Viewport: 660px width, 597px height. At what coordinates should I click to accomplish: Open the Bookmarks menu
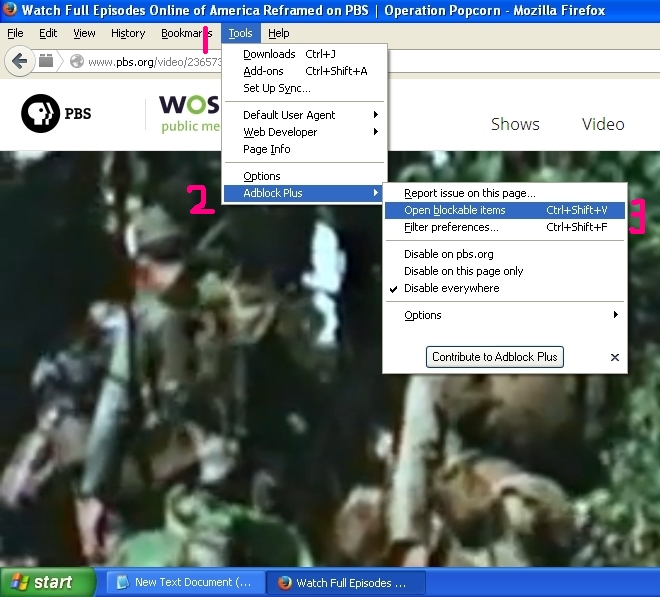click(x=186, y=33)
